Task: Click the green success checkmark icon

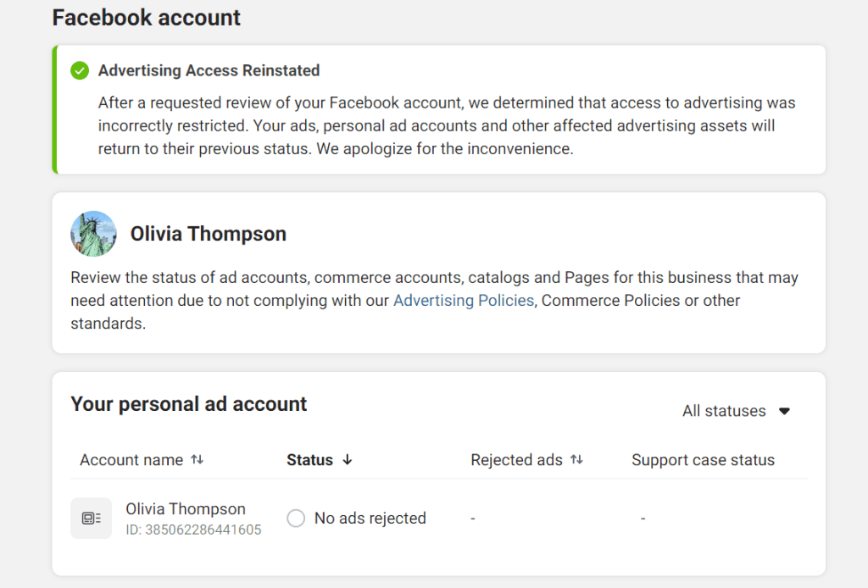Action: [79, 71]
